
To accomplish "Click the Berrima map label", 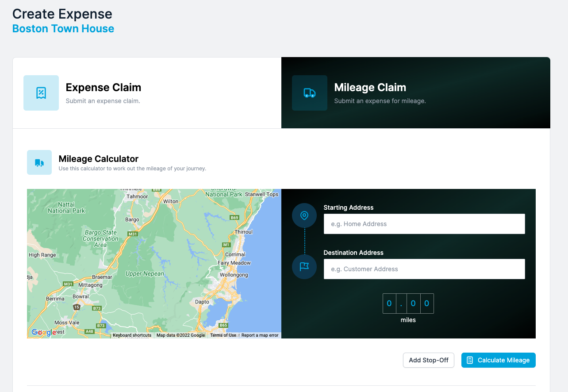I will coord(55,299).
